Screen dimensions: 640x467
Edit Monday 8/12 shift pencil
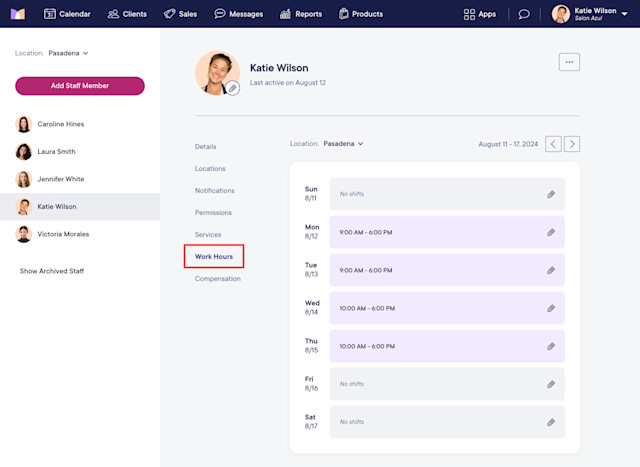click(551, 232)
